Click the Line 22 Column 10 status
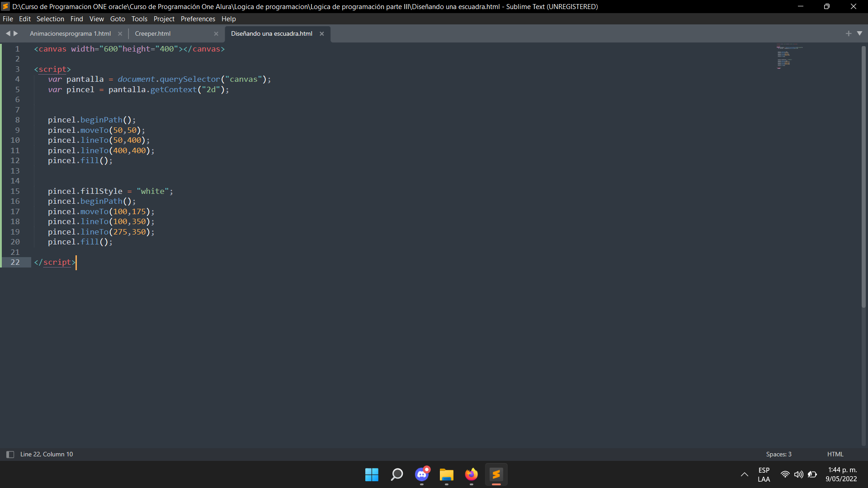Viewport: 868px width, 488px height. click(46, 455)
